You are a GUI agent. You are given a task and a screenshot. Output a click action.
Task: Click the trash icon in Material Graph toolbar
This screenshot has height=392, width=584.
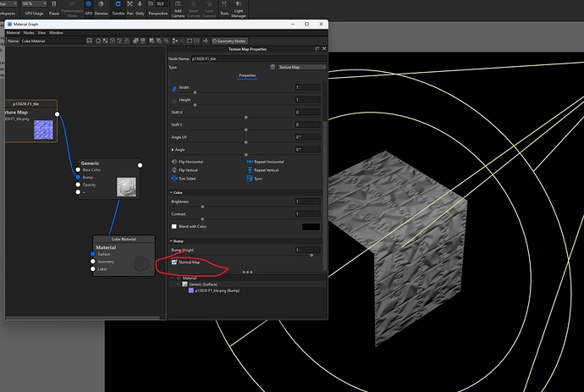[x=142, y=41]
